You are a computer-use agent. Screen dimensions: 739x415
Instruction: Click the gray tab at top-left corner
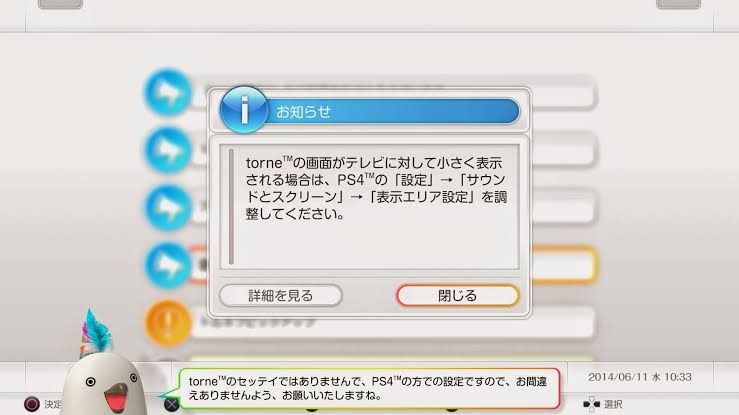click(x=60, y=4)
